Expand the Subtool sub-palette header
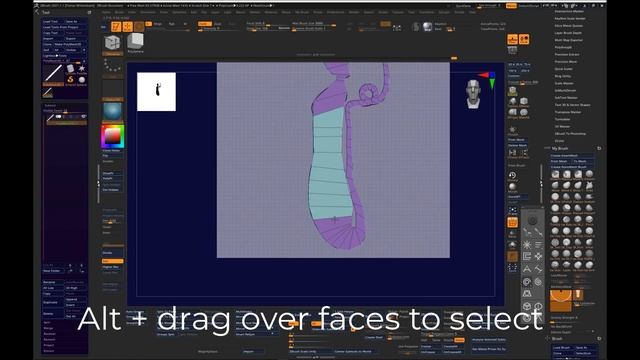Image resolution: width=640 pixels, height=360 pixels. tap(51, 105)
